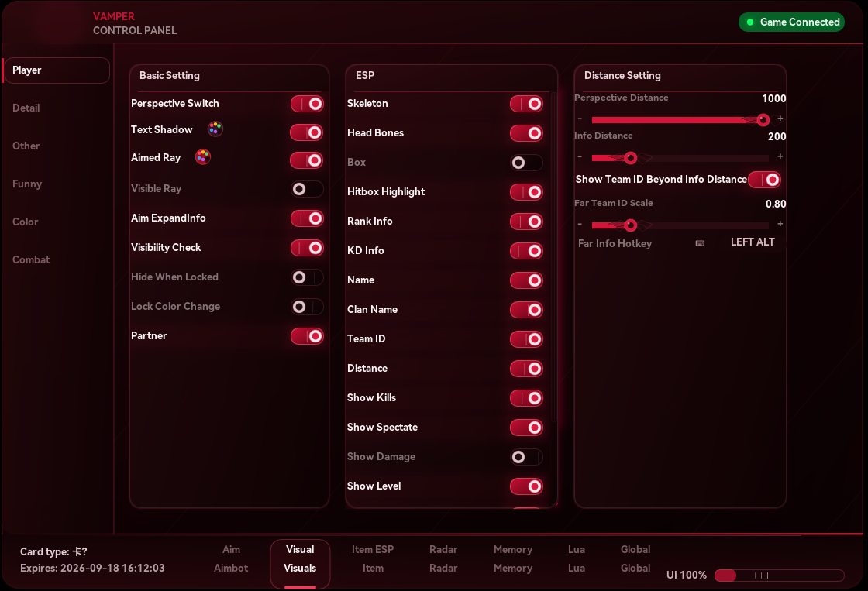Click the minus icon for Perspective Distance

(x=580, y=119)
